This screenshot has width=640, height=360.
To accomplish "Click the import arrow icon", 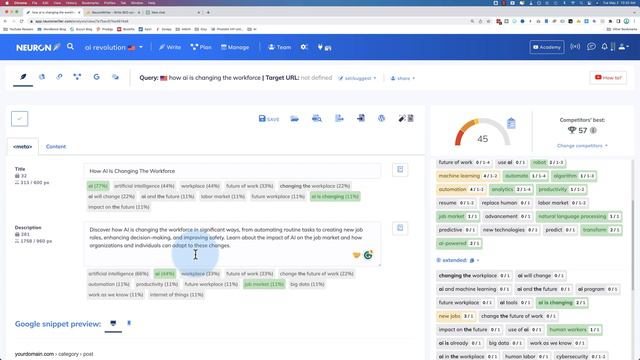I will tap(361, 118).
